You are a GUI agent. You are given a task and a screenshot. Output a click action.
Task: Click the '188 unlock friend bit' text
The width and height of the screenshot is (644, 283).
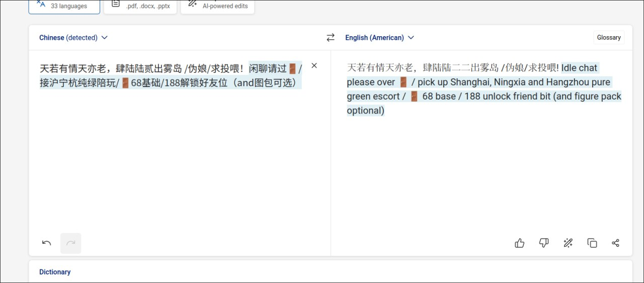(x=508, y=96)
